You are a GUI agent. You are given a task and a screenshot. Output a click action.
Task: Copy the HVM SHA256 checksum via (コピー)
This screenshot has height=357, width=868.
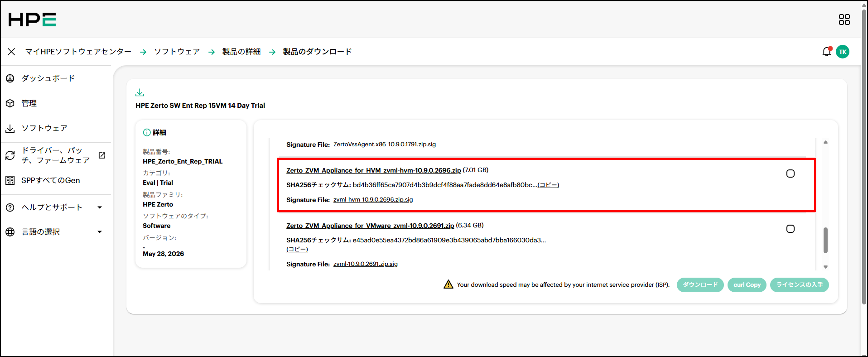pos(548,185)
